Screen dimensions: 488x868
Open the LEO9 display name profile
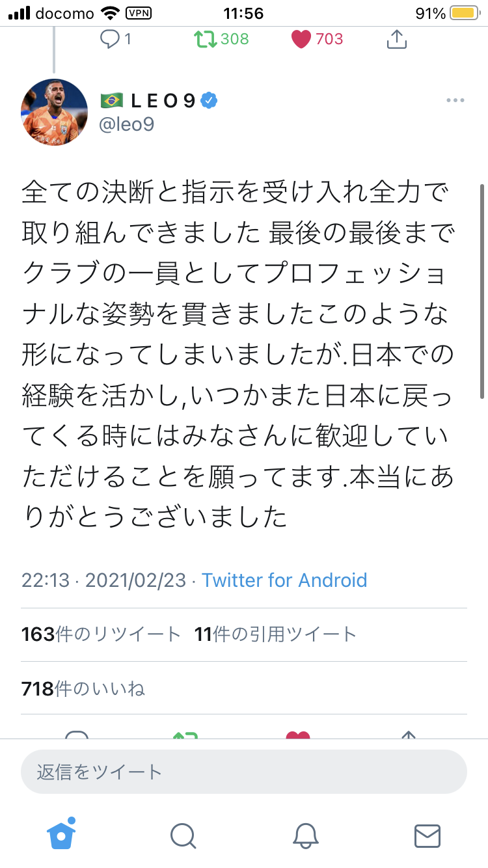(x=164, y=101)
